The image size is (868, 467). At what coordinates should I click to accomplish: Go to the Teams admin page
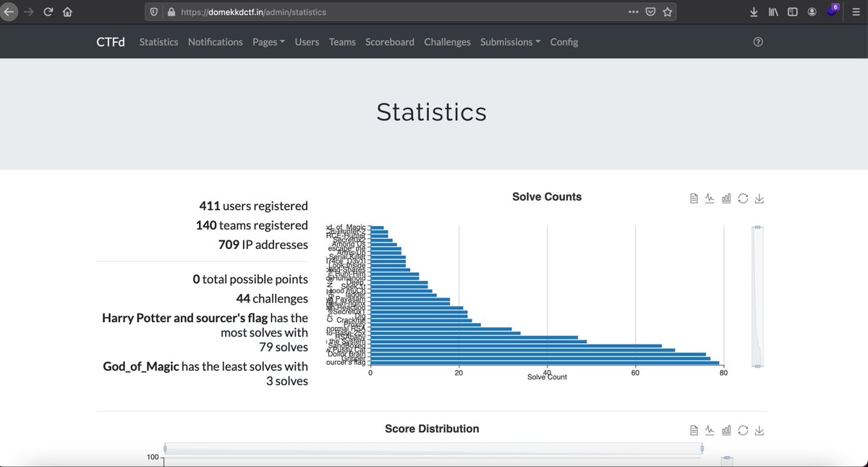tap(342, 42)
